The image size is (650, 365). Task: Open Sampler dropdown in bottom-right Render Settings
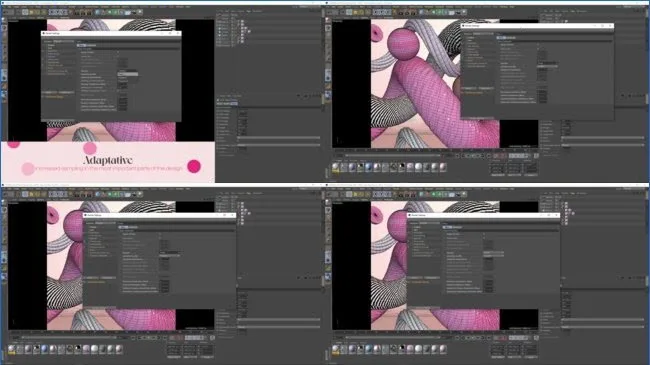click(493, 253)
